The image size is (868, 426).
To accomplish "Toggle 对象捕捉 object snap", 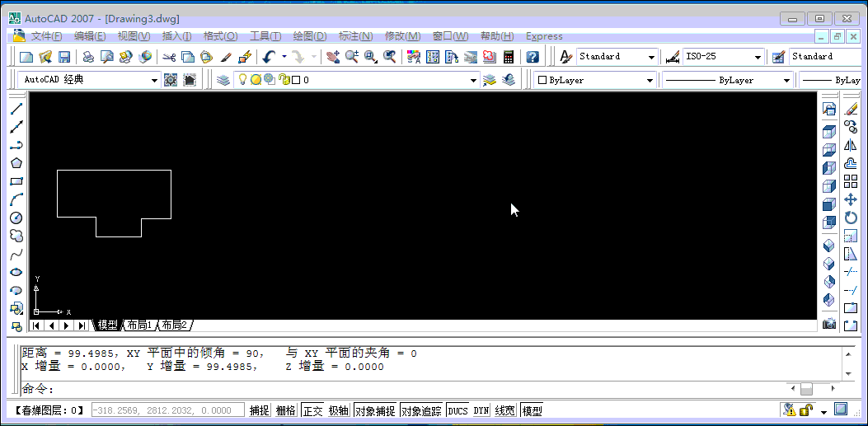I will pos(375,410).
